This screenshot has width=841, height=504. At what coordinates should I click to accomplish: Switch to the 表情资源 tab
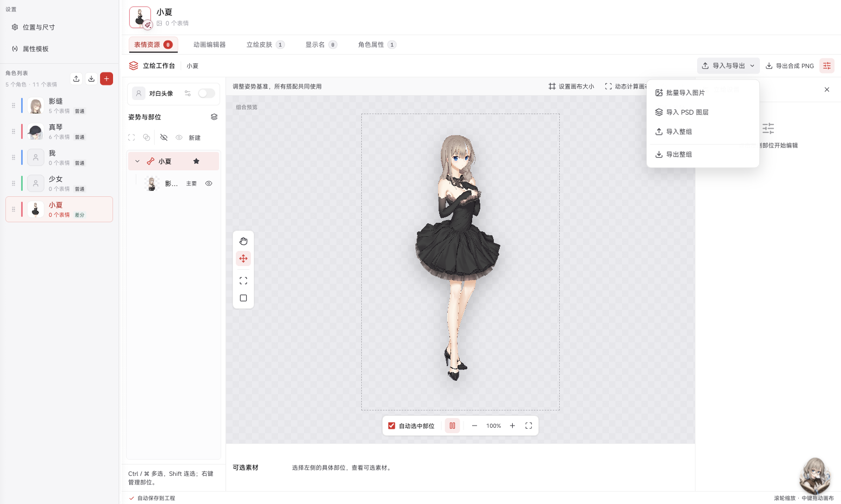[x=153, y=44]
